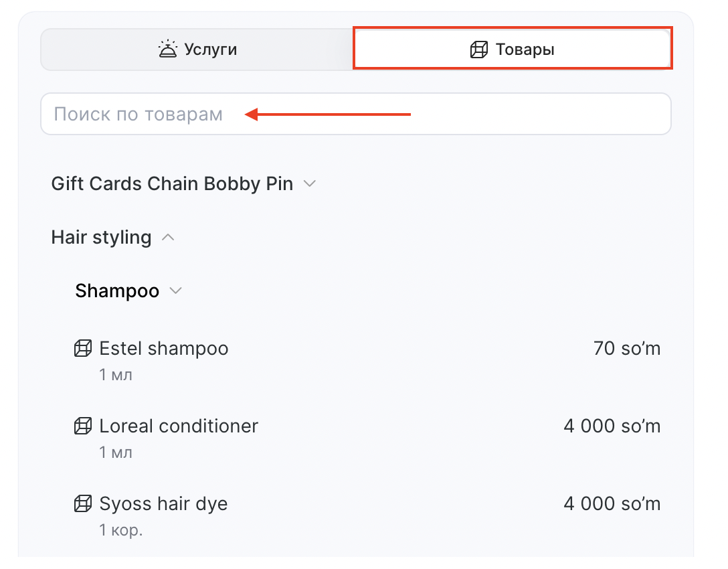Focus the Поиск по товарам search field
The width and height of the screenshot is (728, 569).
tap(355, 114)
